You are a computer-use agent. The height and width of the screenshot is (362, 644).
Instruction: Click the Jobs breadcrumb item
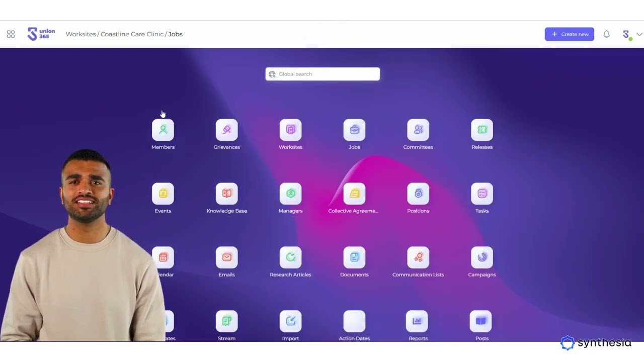tap(176, 34)
